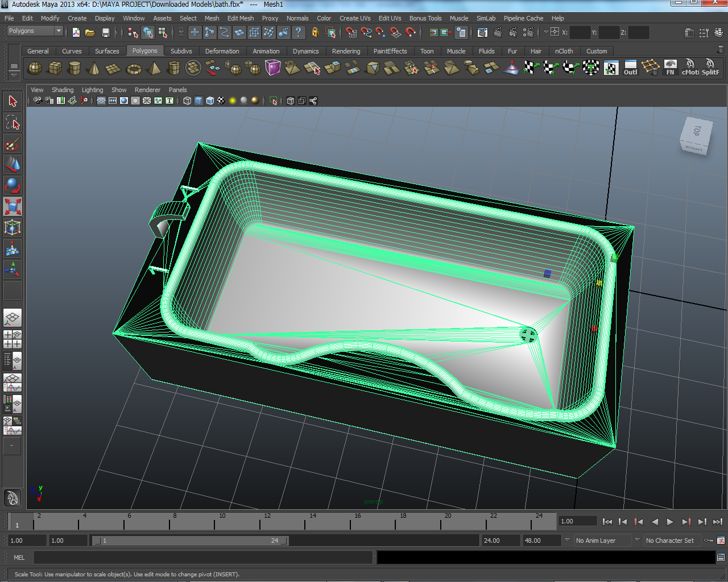728x582 pixels.
Task: Click the MEL script language button
Action: coord(19,558)
